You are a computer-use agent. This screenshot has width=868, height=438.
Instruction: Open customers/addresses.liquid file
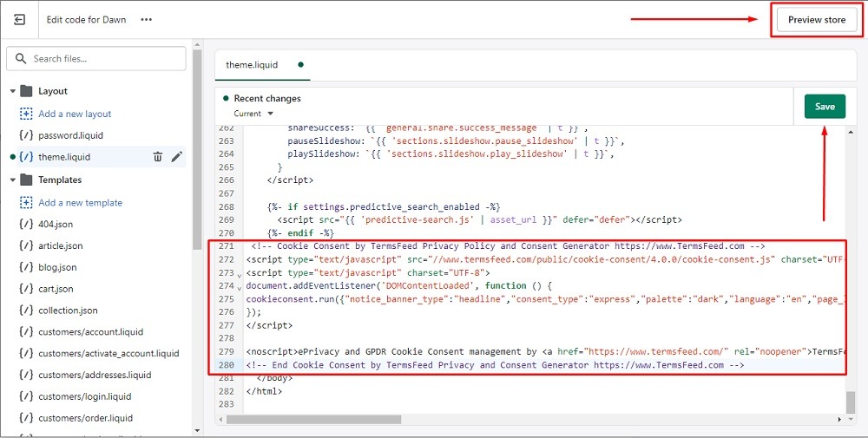pyautogui.click(x=95, y=376)
